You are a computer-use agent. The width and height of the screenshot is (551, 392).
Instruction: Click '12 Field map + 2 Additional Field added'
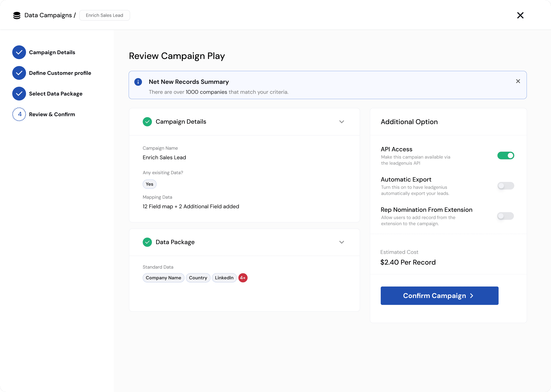191,206
